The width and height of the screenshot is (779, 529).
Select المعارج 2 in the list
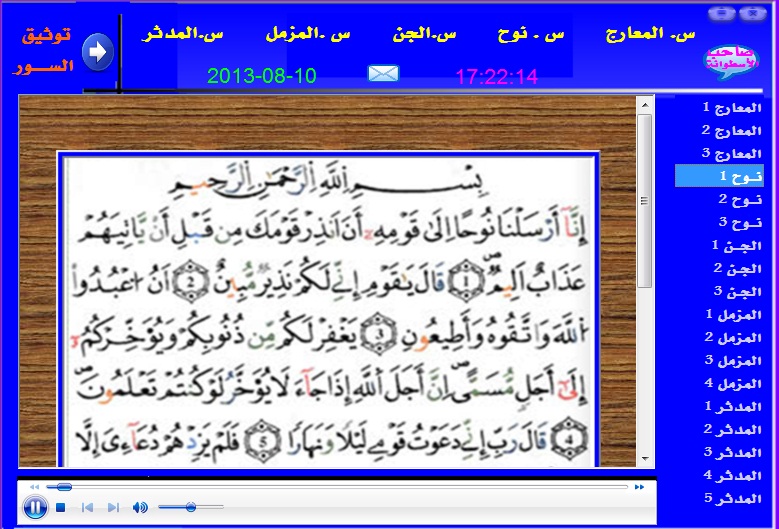click(731, 130)
